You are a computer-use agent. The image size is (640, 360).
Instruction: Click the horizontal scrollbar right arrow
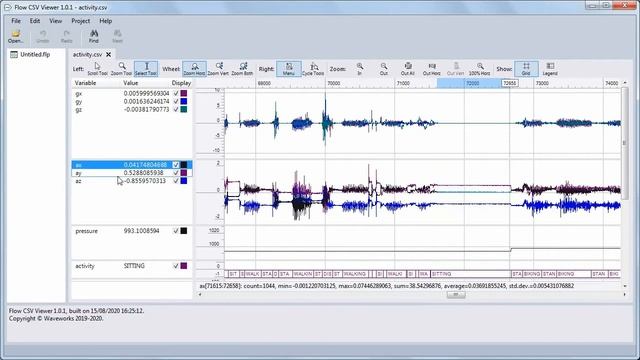click(x=624, y=294)
